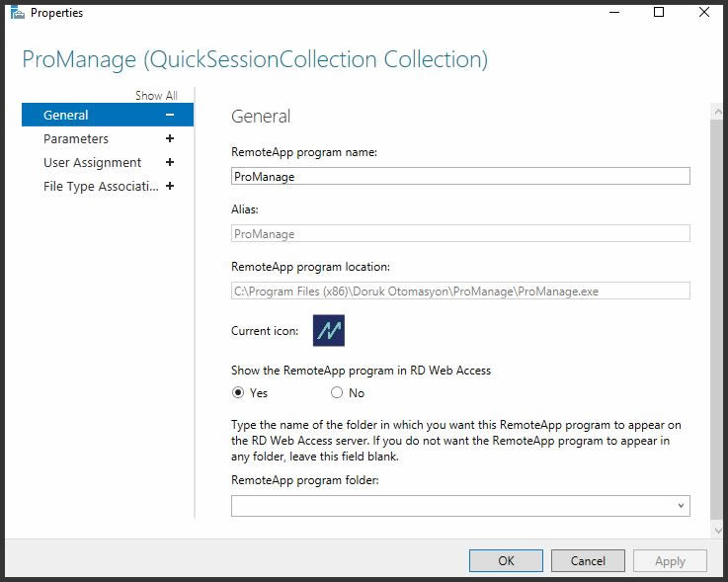The image size is (728, 582).
Task: Open RemoteApp program folder dropdown
Action: [460, 506]
